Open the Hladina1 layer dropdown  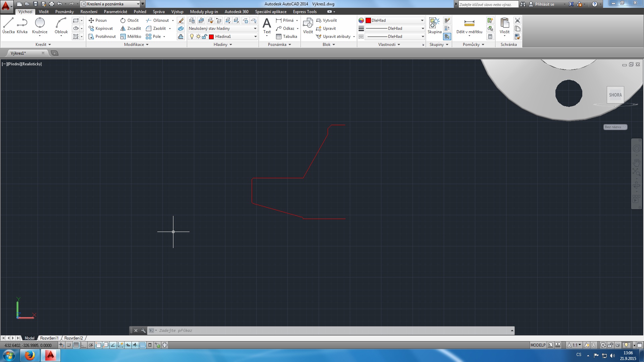(x=255, y=37)
